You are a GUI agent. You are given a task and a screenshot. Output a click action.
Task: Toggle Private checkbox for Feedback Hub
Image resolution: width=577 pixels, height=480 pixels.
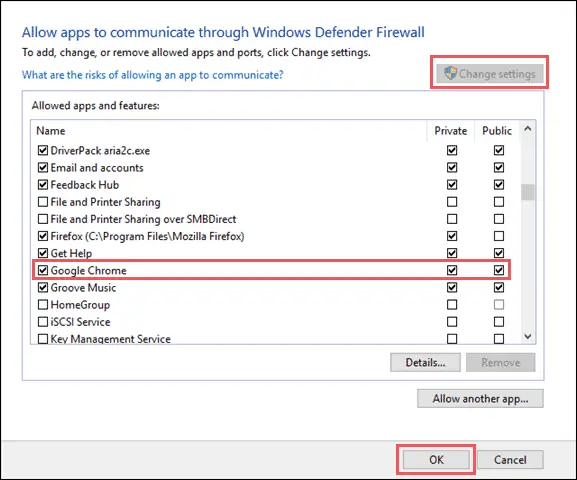tap(452, 184)
